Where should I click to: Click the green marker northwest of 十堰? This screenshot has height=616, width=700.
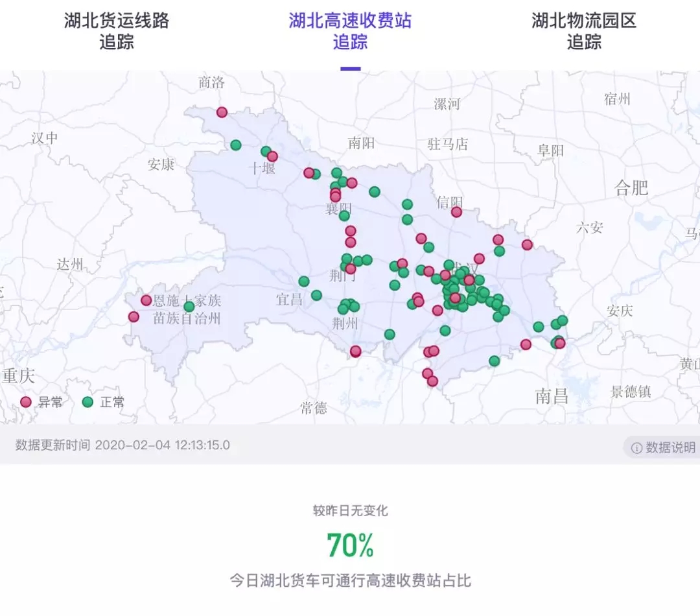click(236, 145)
